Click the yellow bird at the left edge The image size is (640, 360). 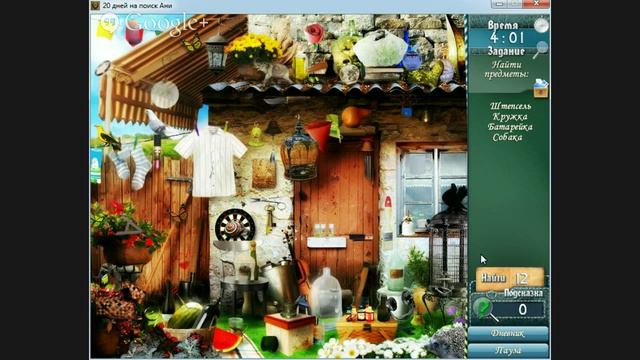pyautogui.click(x=108, y=138)
